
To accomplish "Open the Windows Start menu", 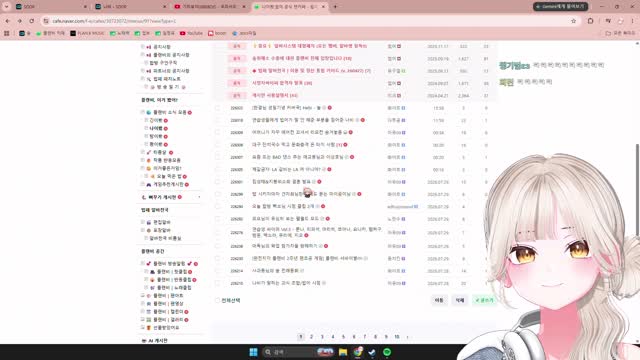I will click(253, 352).
